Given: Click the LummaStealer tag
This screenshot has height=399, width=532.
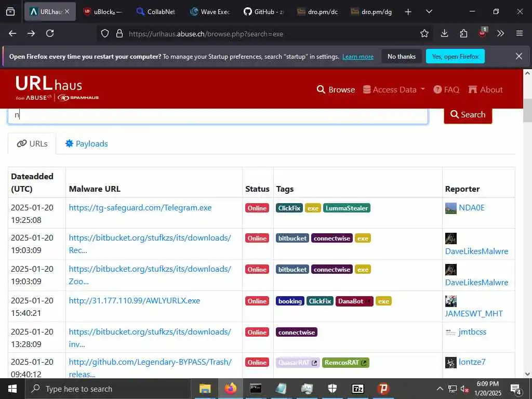Looking at the screenshot, I should pyautogui.click(x=347, y=208).
